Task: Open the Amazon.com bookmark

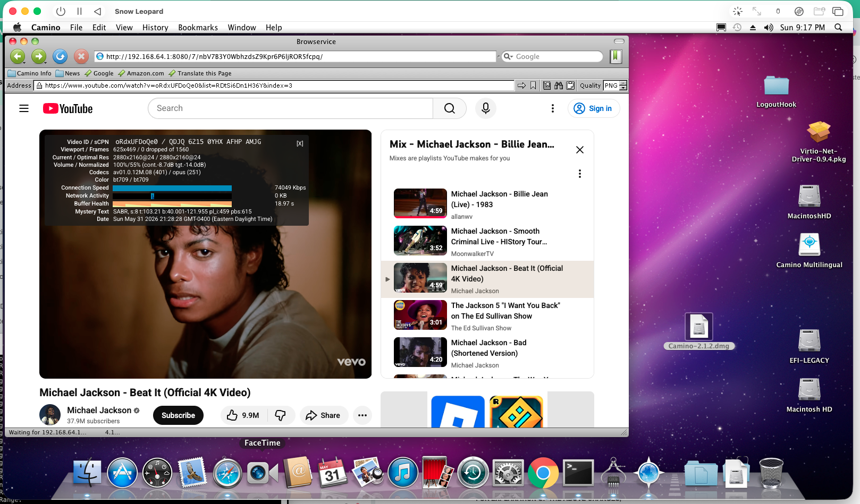Action: (x=141, y=73)
